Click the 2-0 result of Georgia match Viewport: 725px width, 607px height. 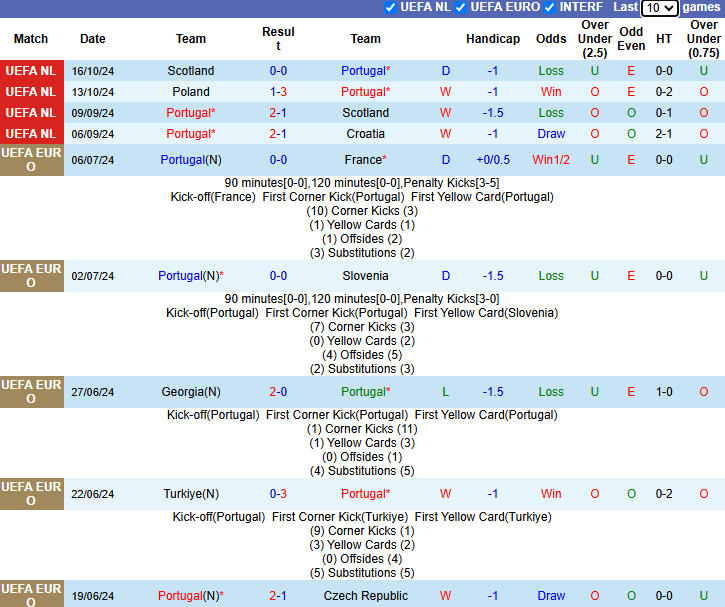pos(278,392)
